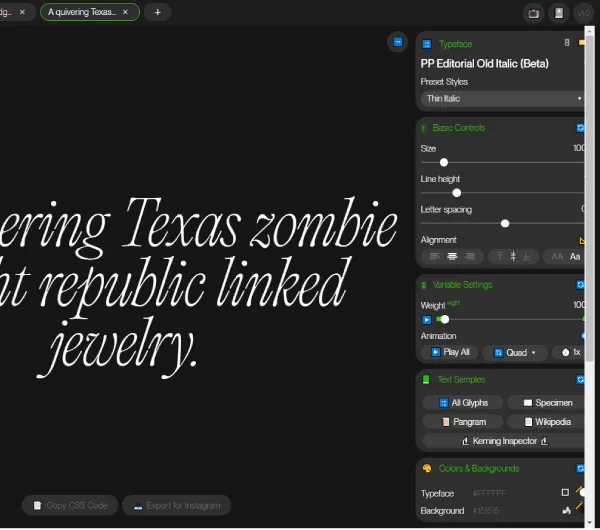This screenshot has width=600, height=530.
Task: Reset the Text Samples section
Action: (x=580, y=380)
